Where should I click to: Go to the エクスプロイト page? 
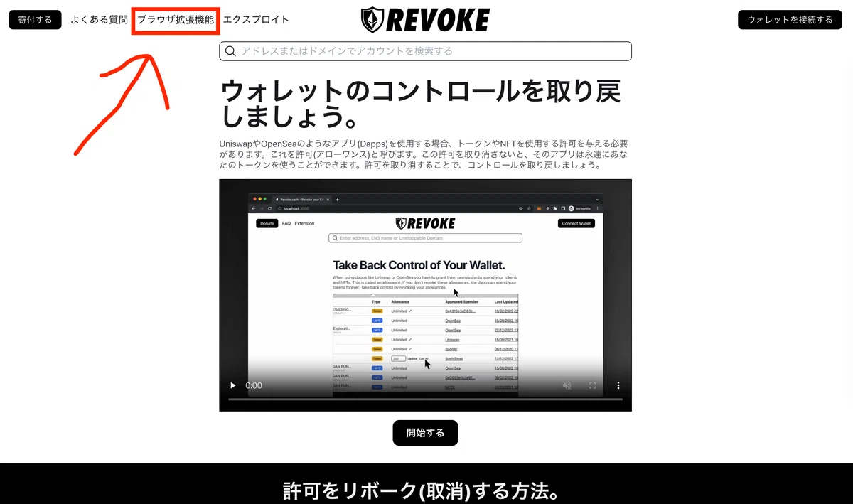tap(256, 20)
